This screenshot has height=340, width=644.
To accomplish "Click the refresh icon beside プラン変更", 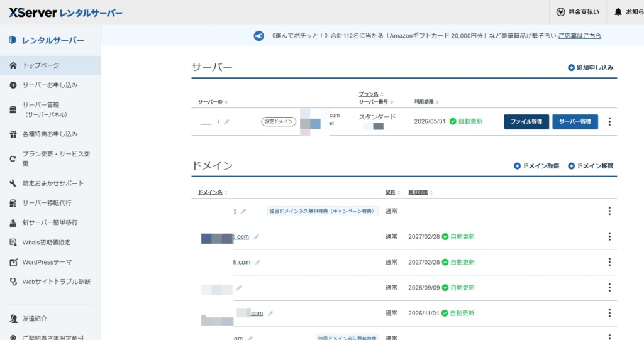I will (x=13, y=158).
